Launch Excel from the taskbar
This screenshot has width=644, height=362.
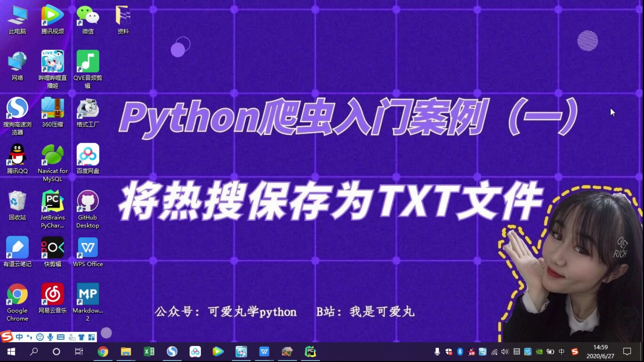[149, 352]
